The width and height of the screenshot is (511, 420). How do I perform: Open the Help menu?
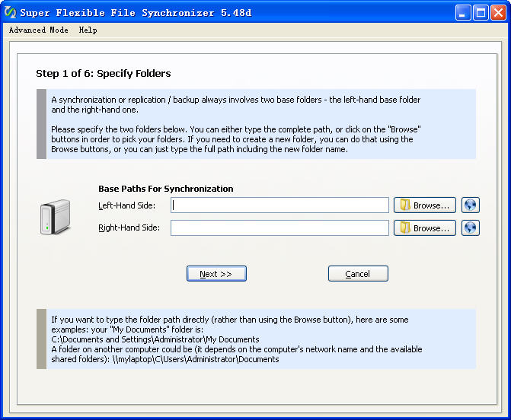[88, 30]
